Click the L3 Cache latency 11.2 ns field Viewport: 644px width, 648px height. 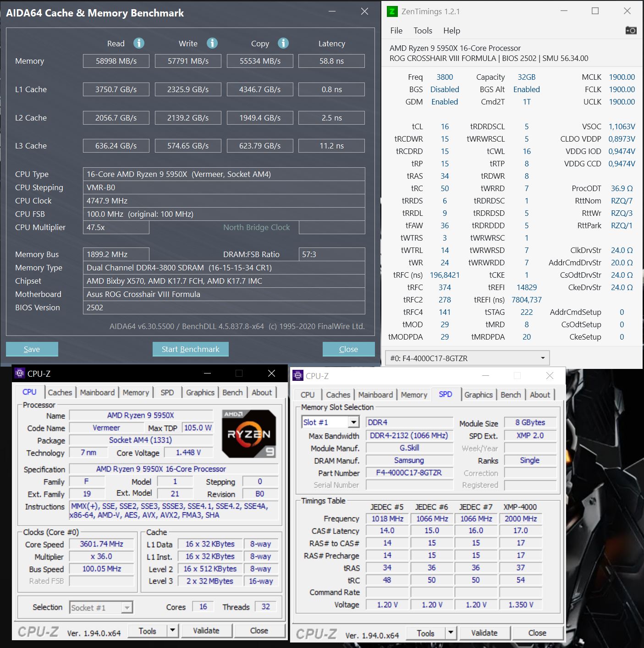pyautogui.click(x=331, y=146)
